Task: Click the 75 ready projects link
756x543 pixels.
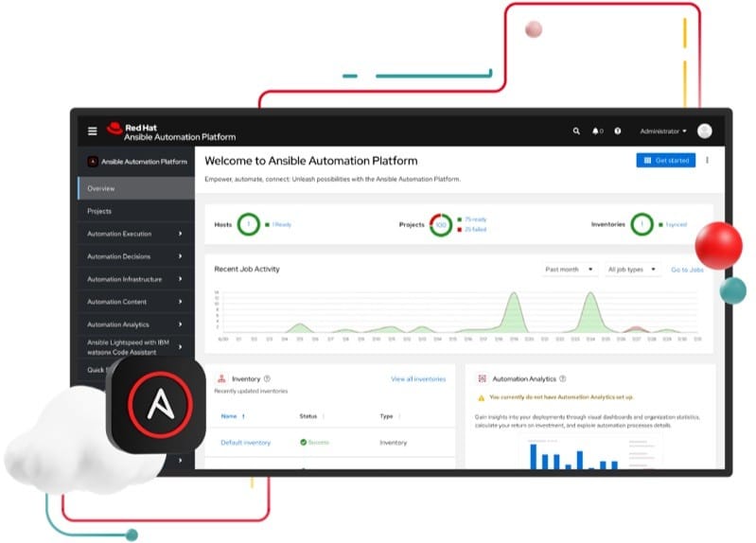Action: (x=475, y=219)
